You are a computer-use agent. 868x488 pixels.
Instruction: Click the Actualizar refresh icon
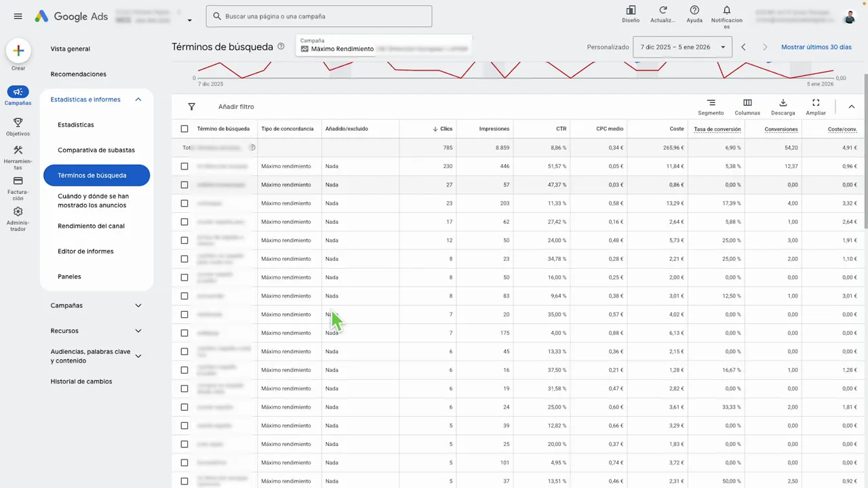663,10
